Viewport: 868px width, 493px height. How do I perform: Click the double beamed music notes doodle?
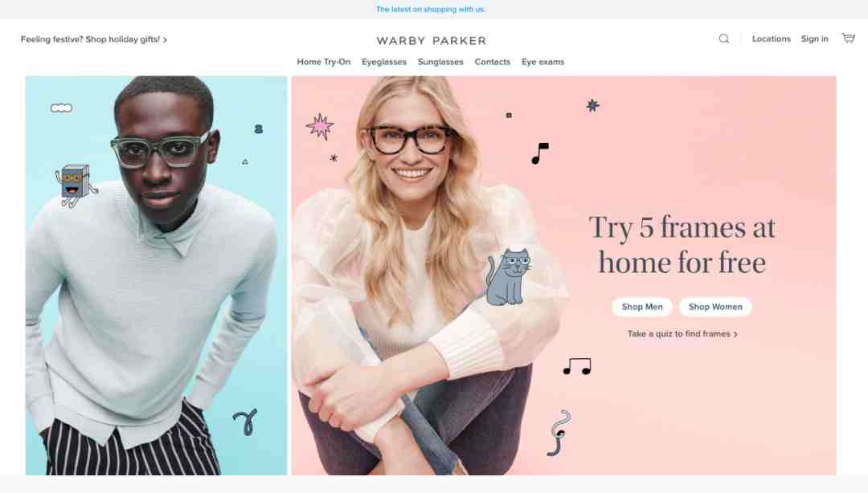(x=577, y=366)
